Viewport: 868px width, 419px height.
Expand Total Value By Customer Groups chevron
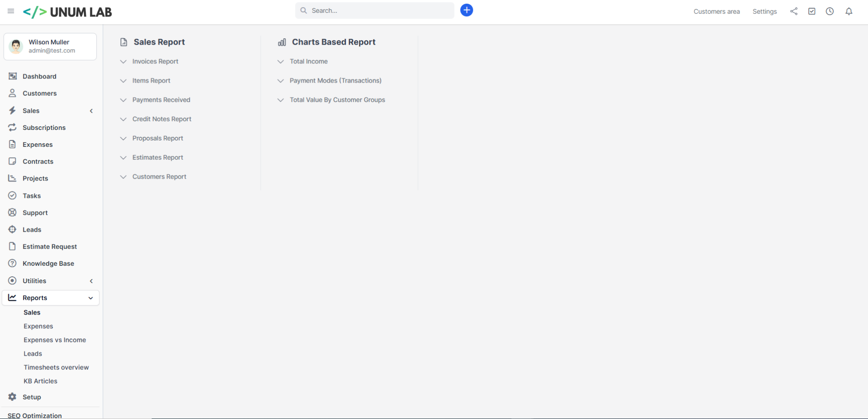(x=280, y=100)
